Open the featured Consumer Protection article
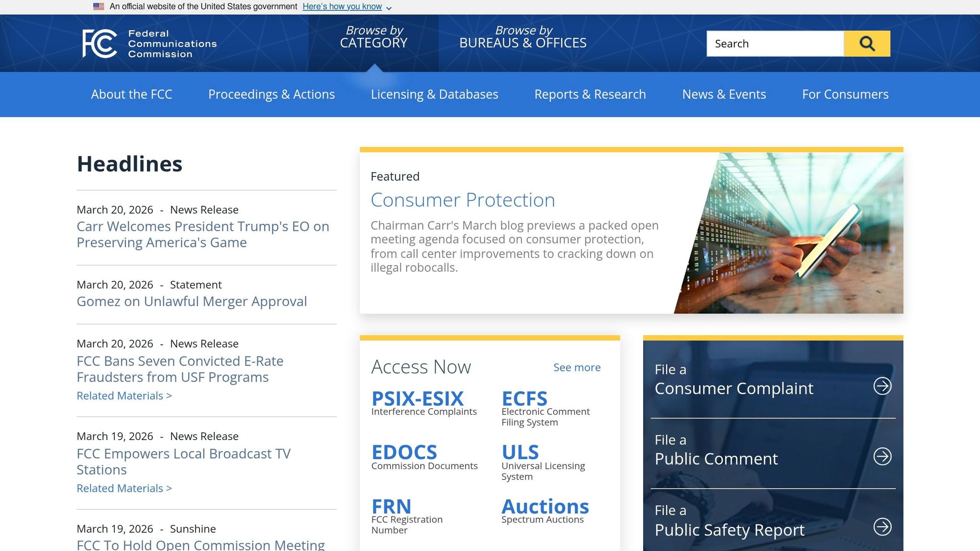Image resolution: width=980 pixels, height=551 pixels. tap(463, 200)
